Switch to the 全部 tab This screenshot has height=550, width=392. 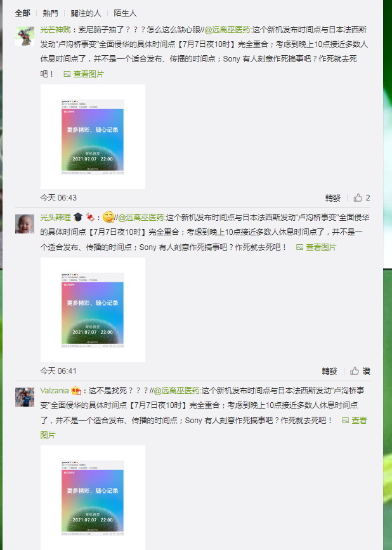coord(22,13)
